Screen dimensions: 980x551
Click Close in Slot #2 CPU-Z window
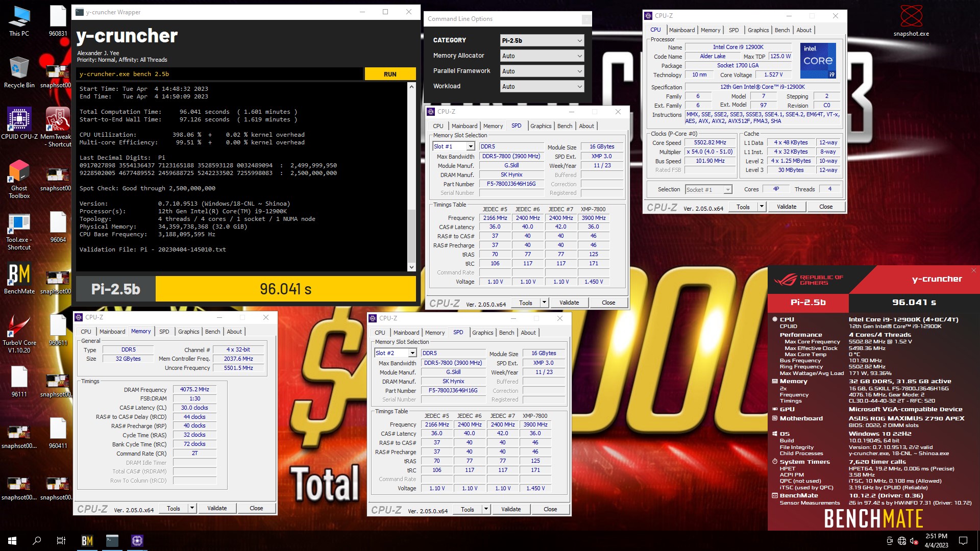coord(550,509)
